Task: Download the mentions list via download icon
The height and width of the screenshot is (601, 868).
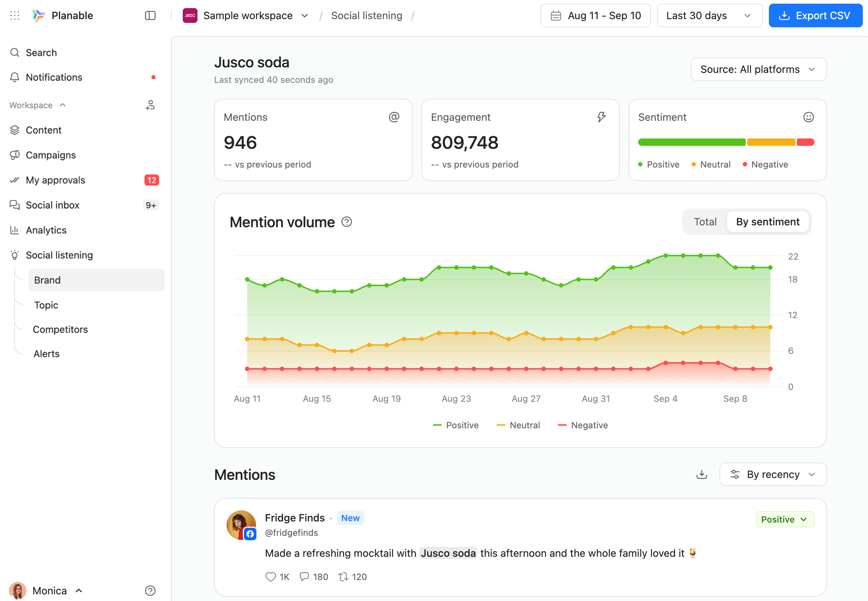Action: [701, 474]
